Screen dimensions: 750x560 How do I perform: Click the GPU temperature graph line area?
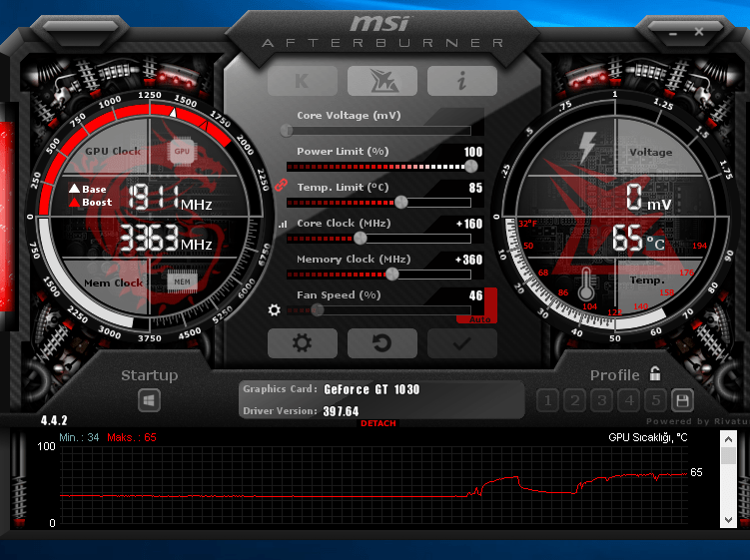375,485
